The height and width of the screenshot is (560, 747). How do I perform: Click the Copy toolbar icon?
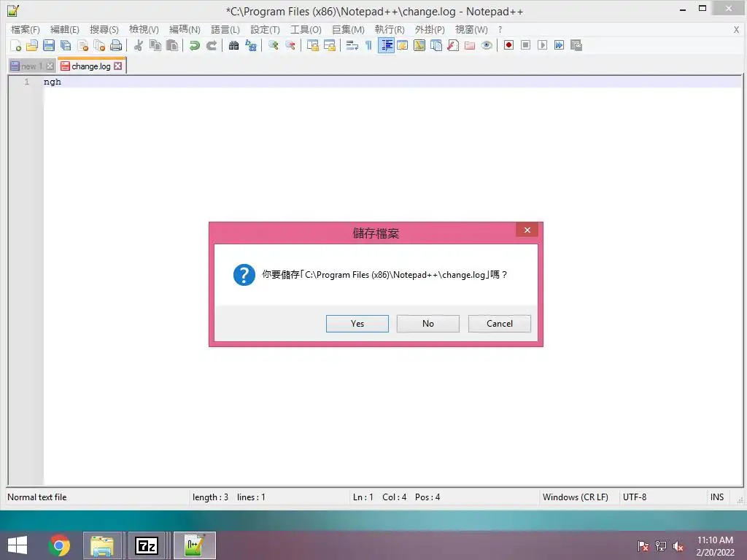[155, 45]
